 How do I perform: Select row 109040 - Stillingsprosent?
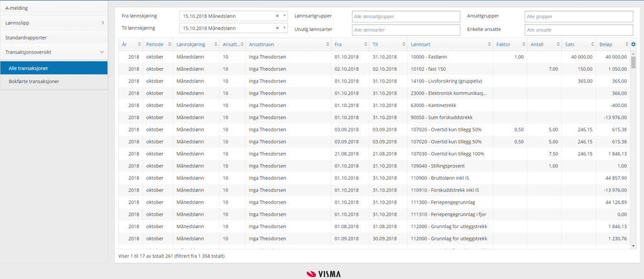coord(374,166)
